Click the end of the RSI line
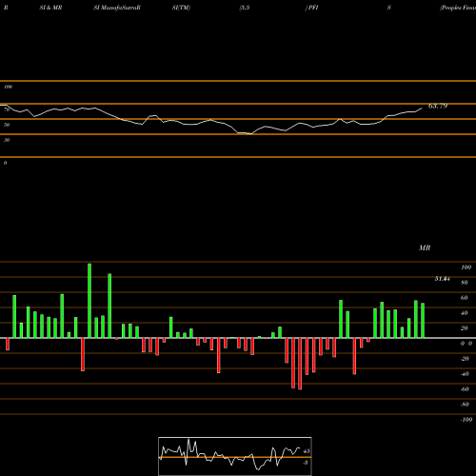 (422, 109)
